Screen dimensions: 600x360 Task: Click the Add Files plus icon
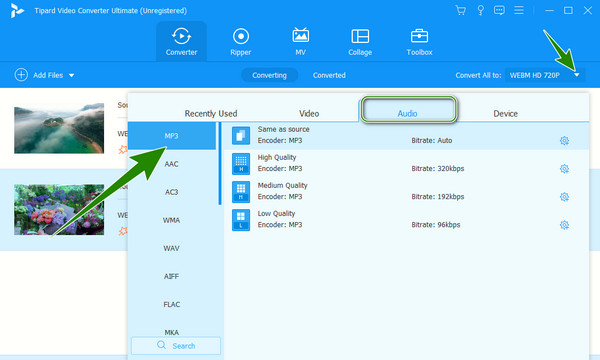click(x=21, y=75)
